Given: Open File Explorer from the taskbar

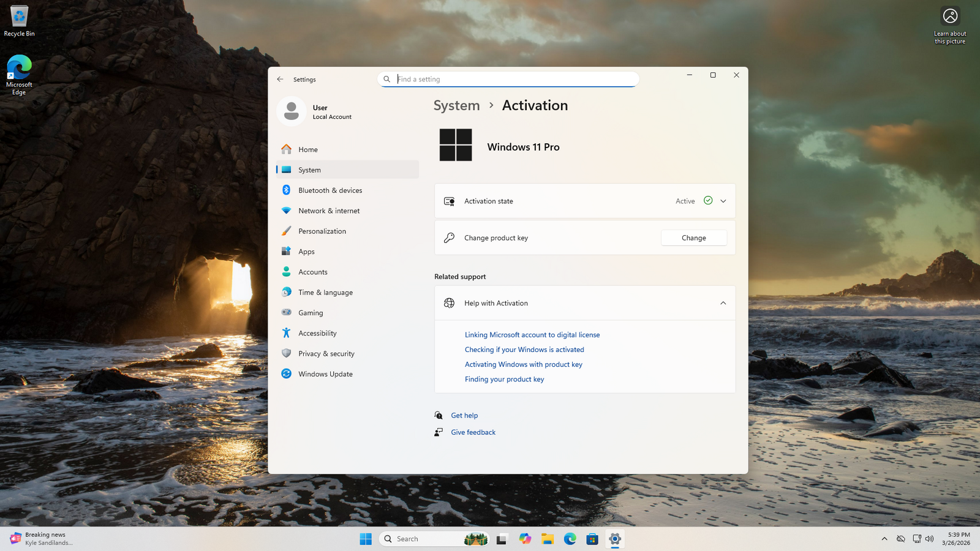Looking at the screenshot, I should [x=547, y=539].
